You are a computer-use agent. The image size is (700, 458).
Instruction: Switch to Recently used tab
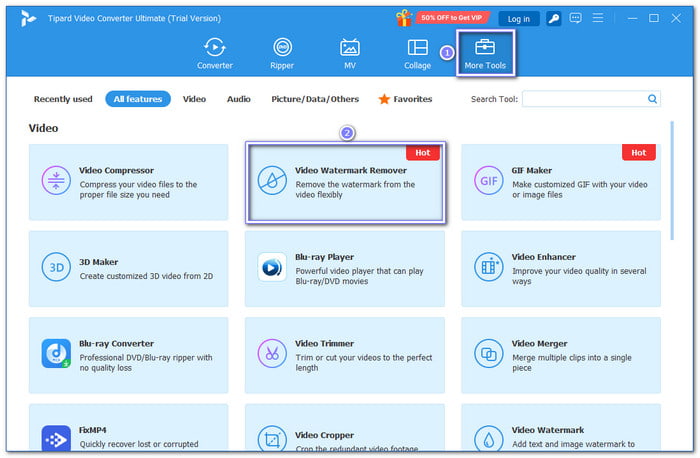coord(63,99)
